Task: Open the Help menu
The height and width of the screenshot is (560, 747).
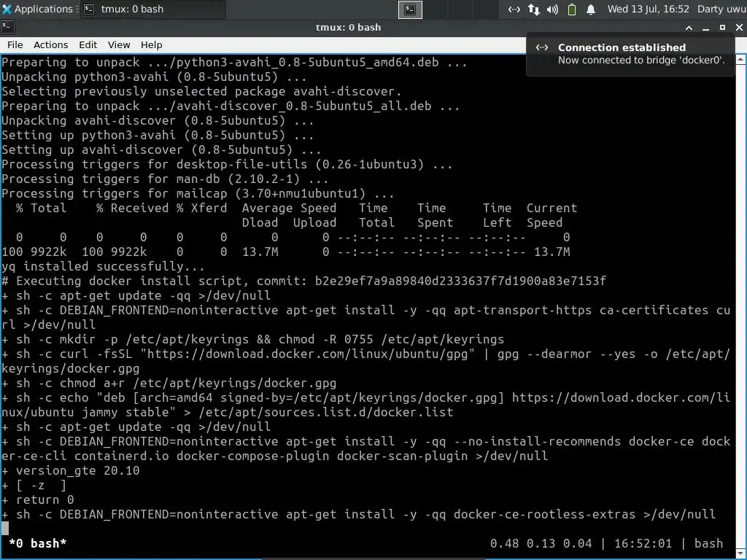Action: pyautogui.click(x=152, y=44)
